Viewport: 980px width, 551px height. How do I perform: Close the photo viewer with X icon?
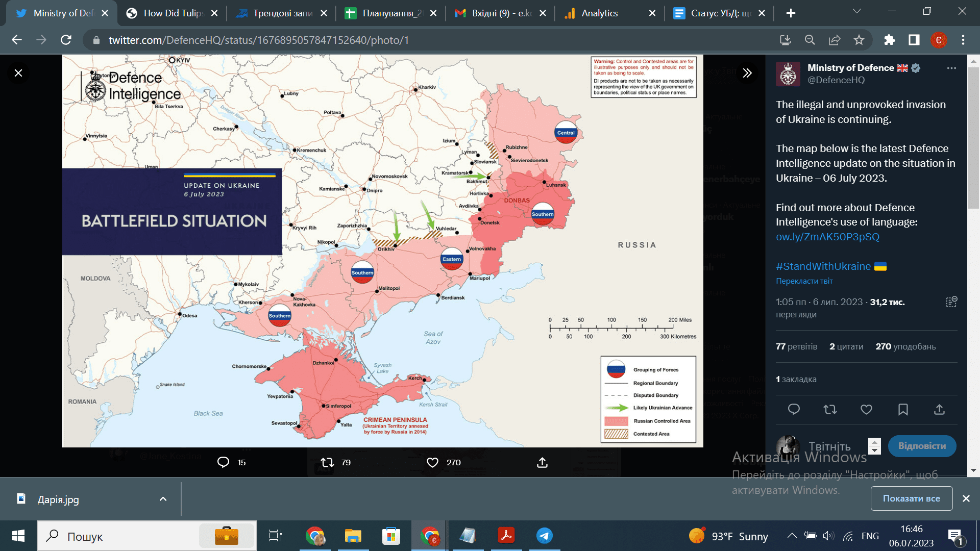tap(18, 73)
